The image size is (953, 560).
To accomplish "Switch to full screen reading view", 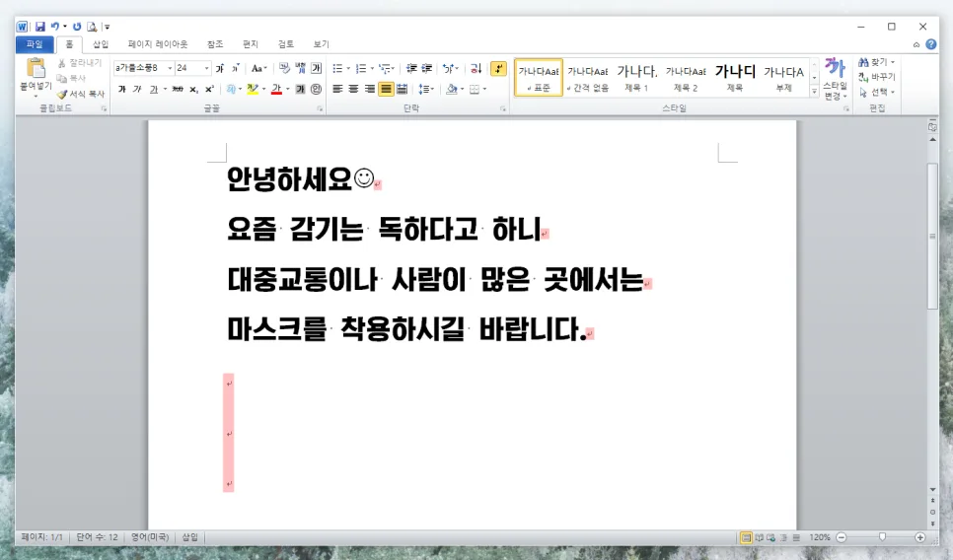I will click(759, 537).
